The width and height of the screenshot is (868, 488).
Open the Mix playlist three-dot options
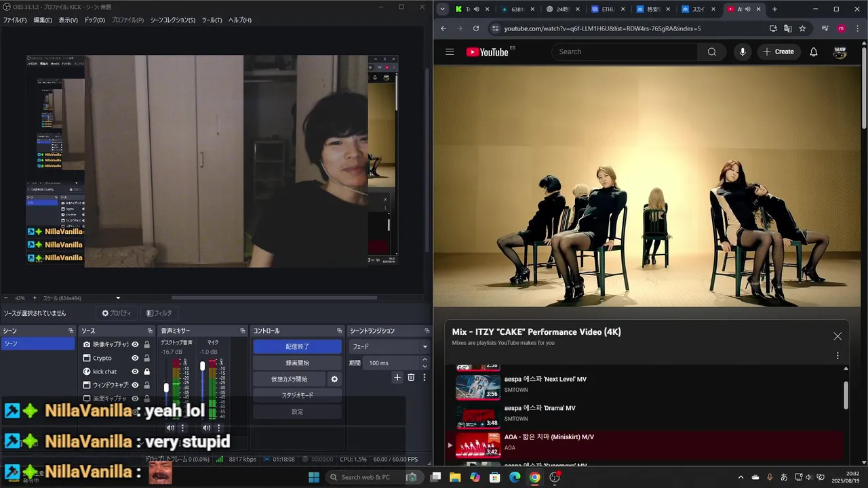click(837, 355)
